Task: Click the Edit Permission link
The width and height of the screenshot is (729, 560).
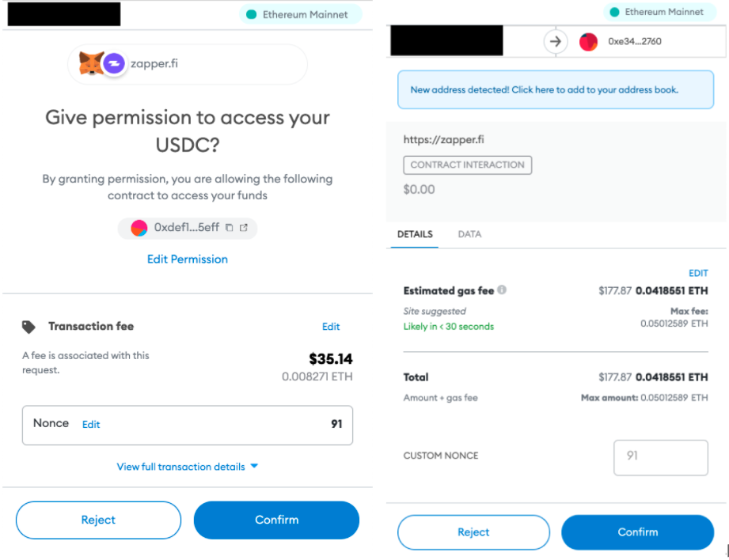Action: click(x=188, y=259)
